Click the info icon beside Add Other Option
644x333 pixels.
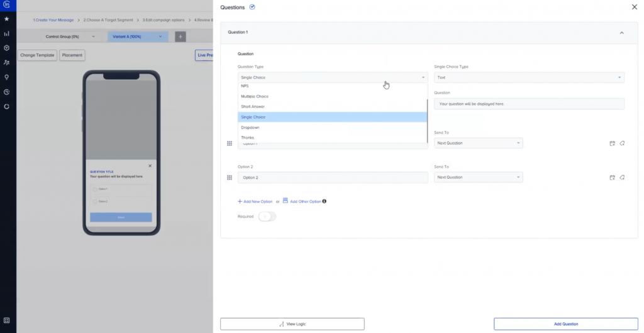pos(325,202)
